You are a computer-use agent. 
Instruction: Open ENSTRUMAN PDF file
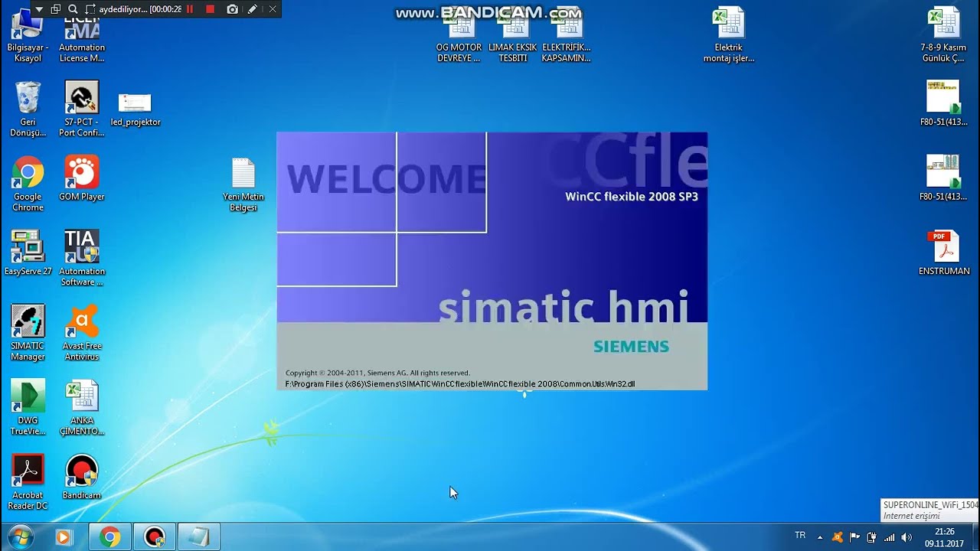pos(943,253)
